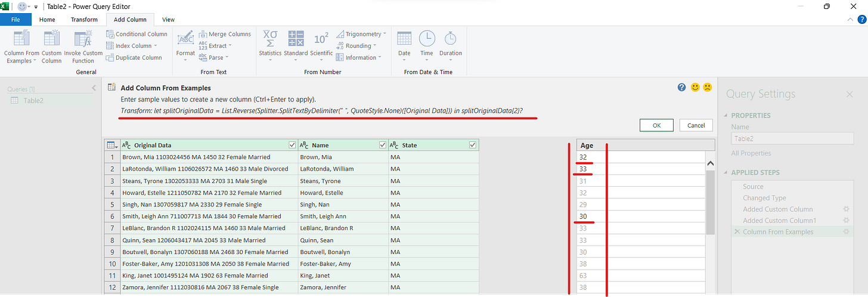
Task: Open the Index Column dropdown
Action: pos(131,46)
